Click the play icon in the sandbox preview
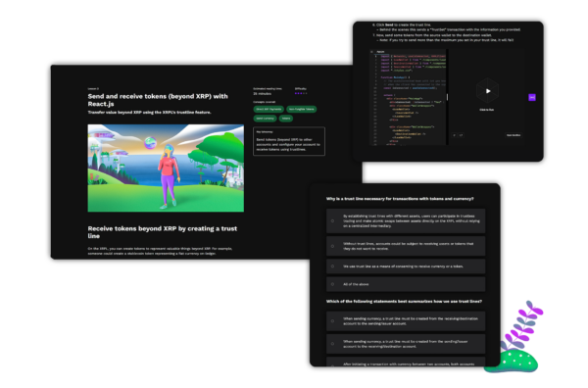This screenshot has height=388, width=588. 488,91
